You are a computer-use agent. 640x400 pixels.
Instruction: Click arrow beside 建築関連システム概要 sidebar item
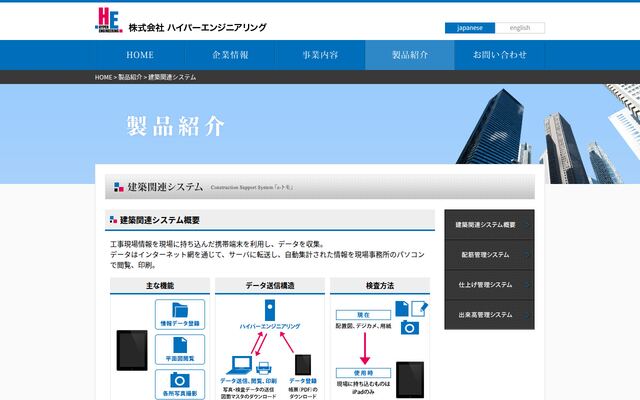click(x=527, y=225)
